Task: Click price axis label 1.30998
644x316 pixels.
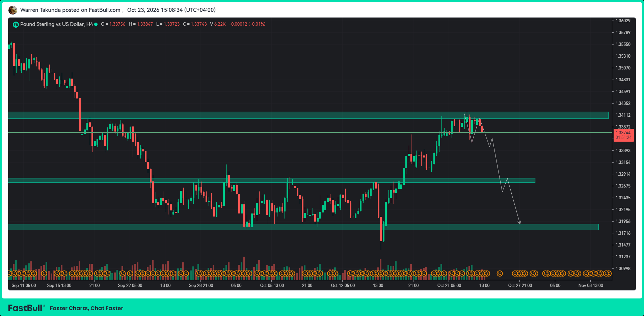Action: coord(623,268)
